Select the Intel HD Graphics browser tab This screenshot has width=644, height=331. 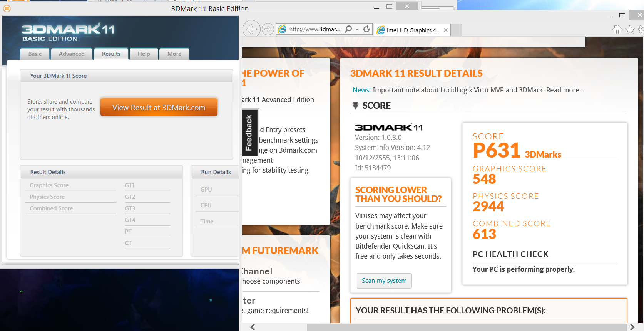click(x=412, y=30)
